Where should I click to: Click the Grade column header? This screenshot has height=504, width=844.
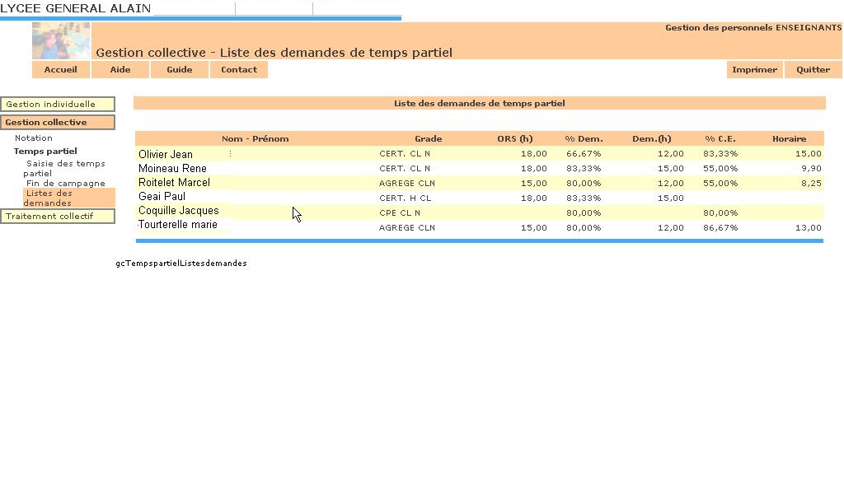click(428, 139)
